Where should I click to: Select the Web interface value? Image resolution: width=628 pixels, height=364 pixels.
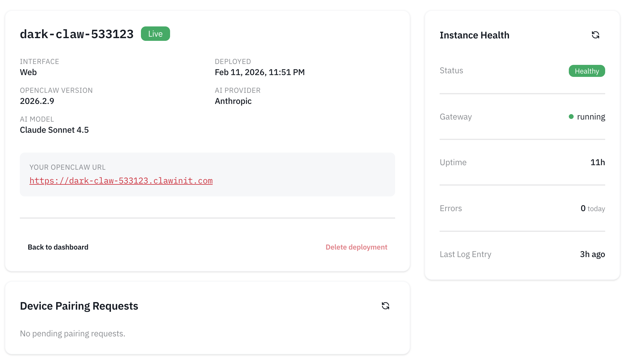(28, 72)
